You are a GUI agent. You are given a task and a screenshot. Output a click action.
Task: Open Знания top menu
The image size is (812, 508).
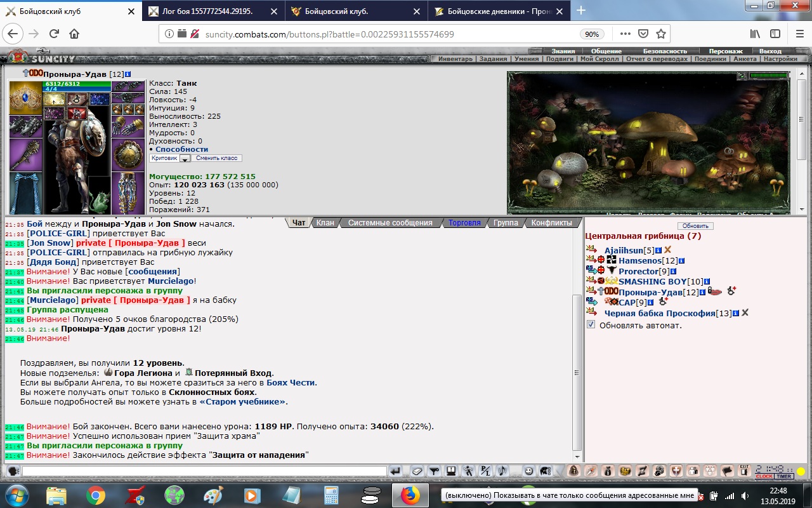563,51
